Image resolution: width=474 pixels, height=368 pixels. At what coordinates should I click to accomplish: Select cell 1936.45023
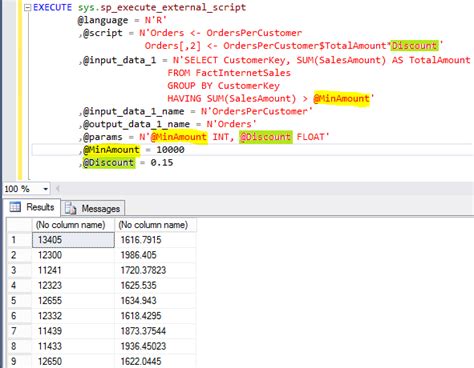[155, 346]
